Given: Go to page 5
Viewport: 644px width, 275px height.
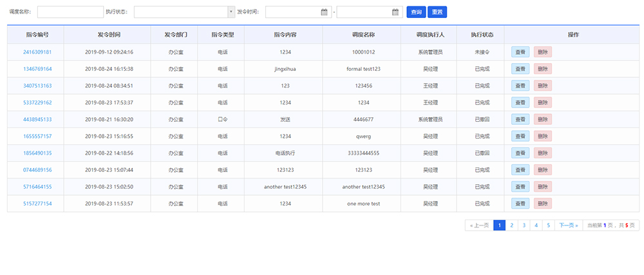Looking at the screenshot, I should point(548,225).
